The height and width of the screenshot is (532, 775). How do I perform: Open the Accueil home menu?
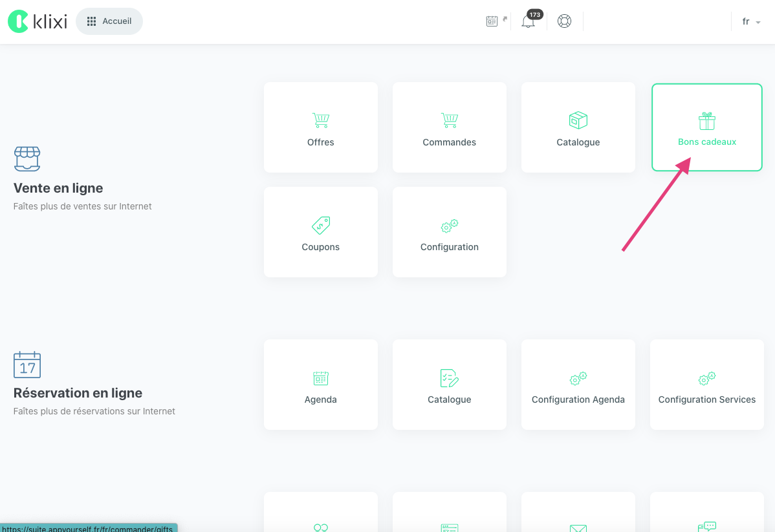109,21
